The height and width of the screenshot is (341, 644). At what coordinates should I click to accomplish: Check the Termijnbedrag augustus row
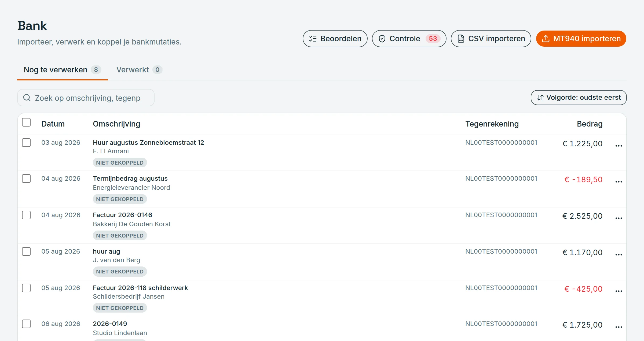[x=26, y=179]
